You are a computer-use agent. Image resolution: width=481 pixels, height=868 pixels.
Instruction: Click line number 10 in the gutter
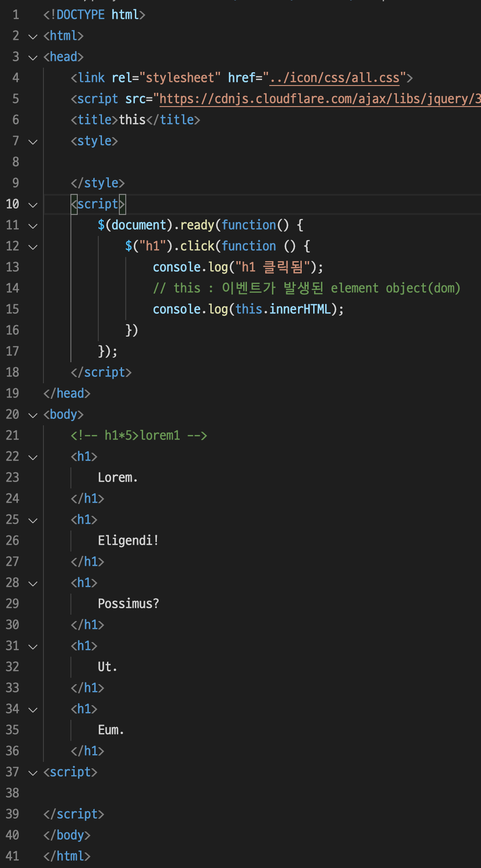(13, 204)
